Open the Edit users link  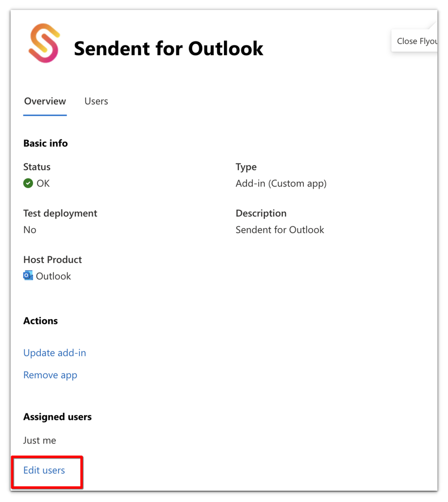click(44, 470)
